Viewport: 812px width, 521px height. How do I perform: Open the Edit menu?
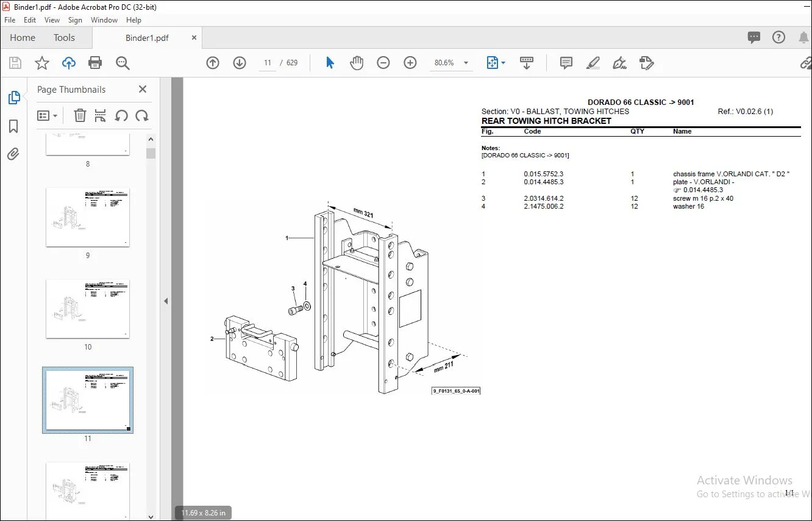tap(30, 20)
